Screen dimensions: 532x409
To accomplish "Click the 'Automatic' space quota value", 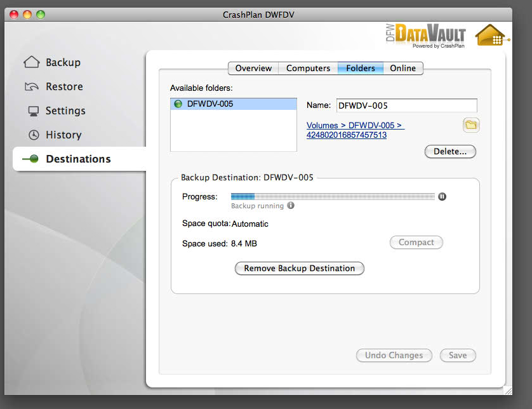I will tap(250, 224).
